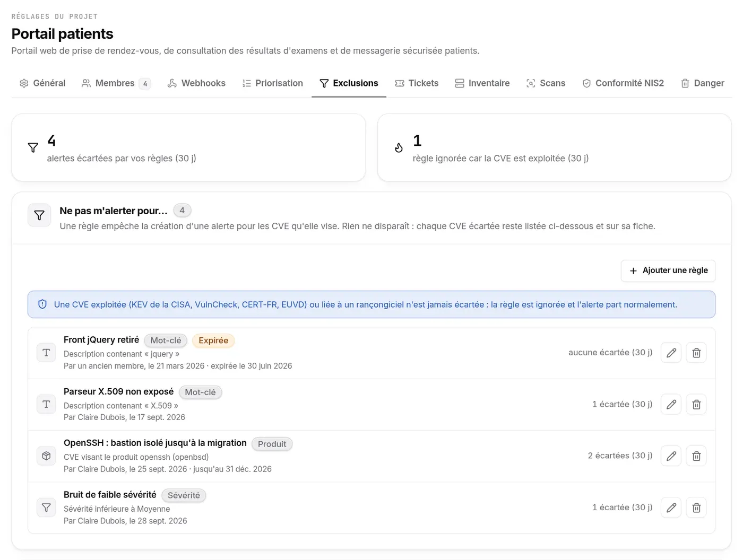Click the Expirée badge on Front jQuery retiré
Viewport: 743px width, 560px height.
213,340
